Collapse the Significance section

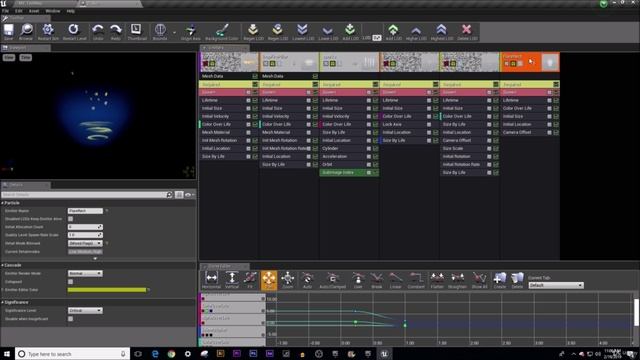tap(2, 302)
